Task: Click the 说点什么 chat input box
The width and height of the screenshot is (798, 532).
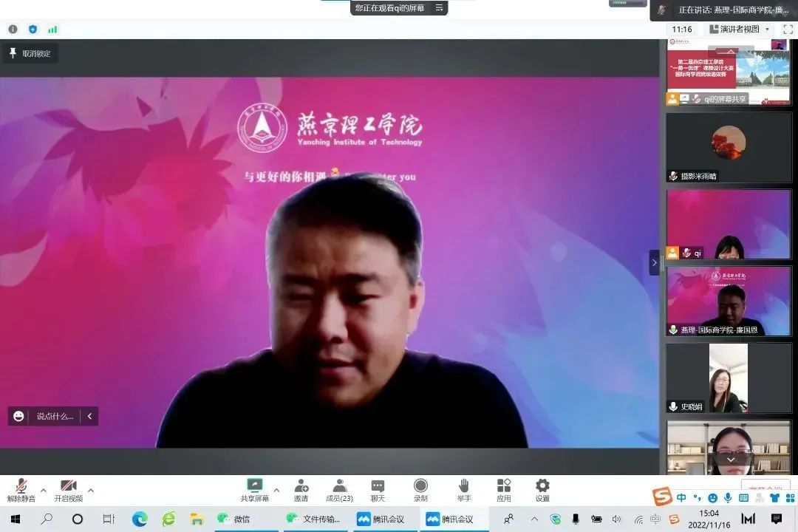Action: coord(55,416)
